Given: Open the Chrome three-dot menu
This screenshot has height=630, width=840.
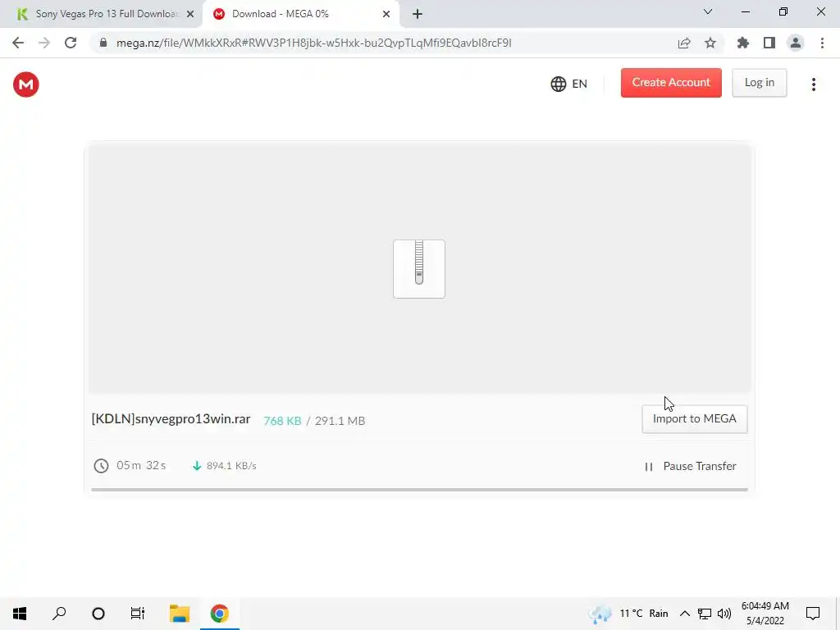Looking at the screenshot, I should click(822, 43).
